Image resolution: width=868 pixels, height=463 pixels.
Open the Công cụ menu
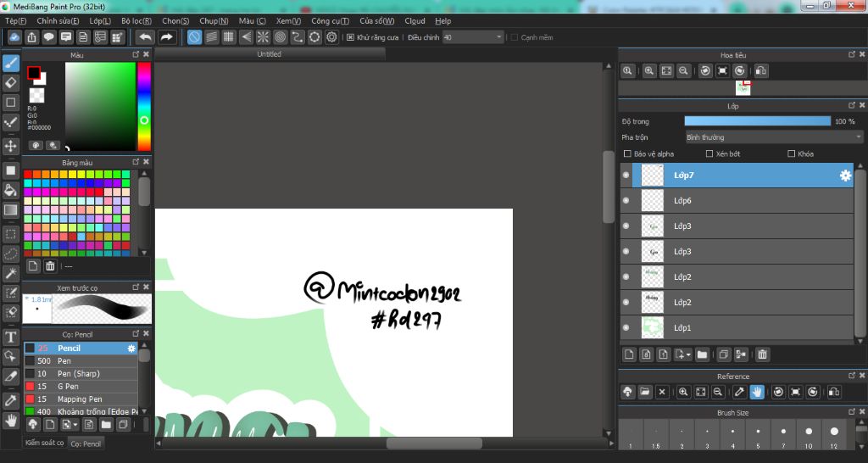(330, 21)
